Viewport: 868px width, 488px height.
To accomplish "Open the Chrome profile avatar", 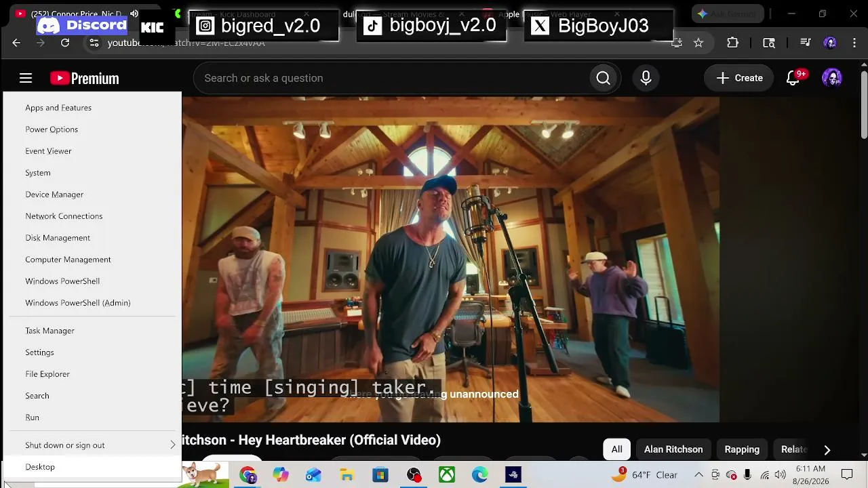I will (830, 43).
